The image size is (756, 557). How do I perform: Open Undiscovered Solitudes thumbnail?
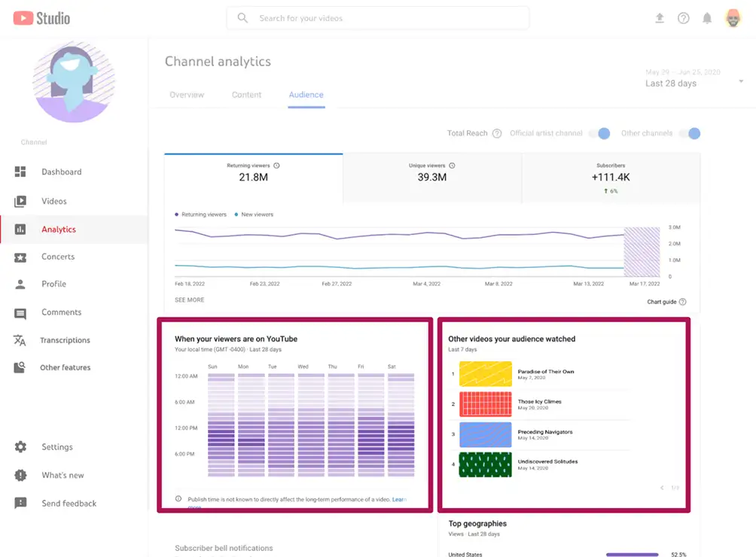(x=486, y=464)
